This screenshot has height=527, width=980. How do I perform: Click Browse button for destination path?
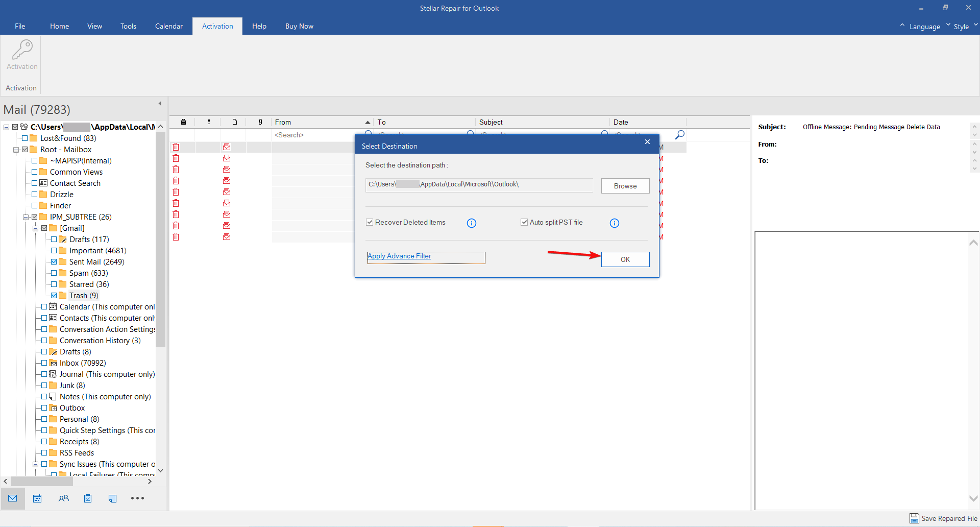point(625,186)
